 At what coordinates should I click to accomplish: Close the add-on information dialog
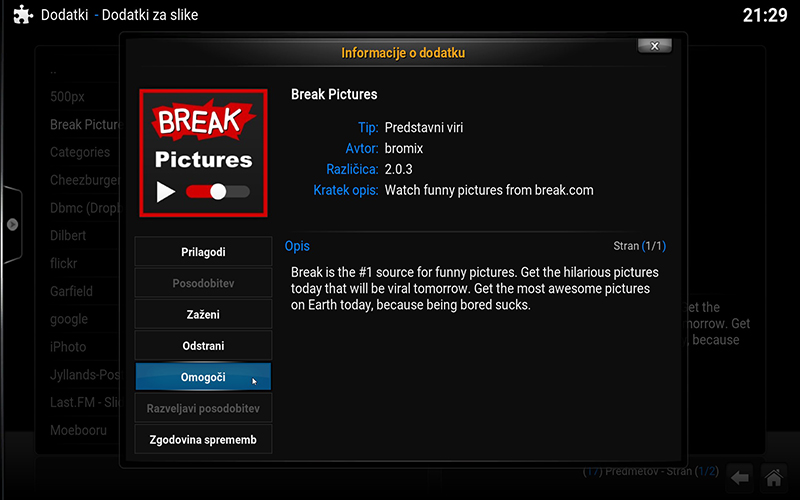click(654, 46)
